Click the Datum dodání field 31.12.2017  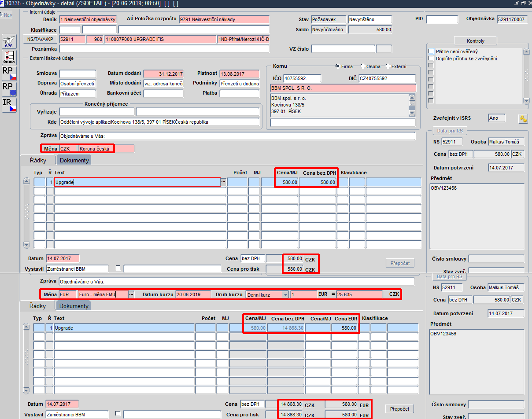163,74
